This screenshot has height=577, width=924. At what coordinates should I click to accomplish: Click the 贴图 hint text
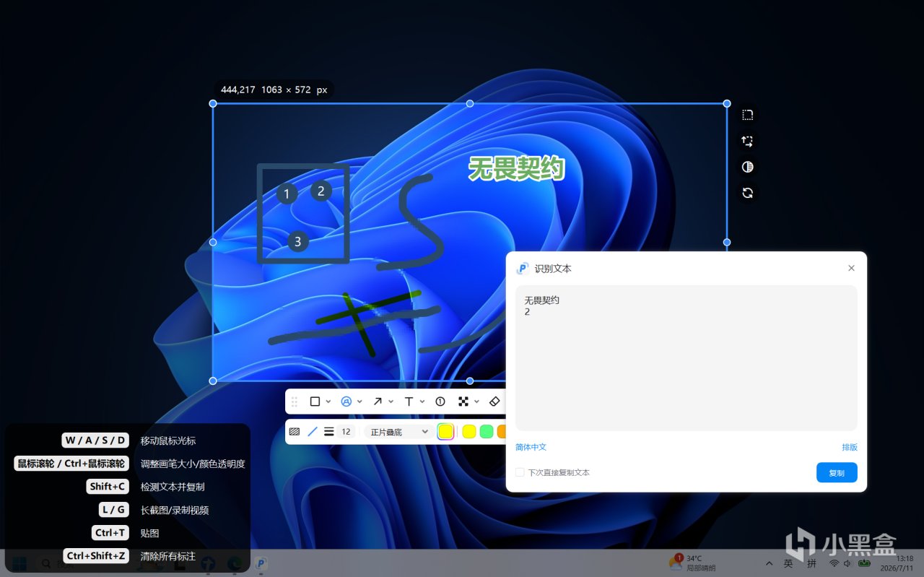click(149, 533)
